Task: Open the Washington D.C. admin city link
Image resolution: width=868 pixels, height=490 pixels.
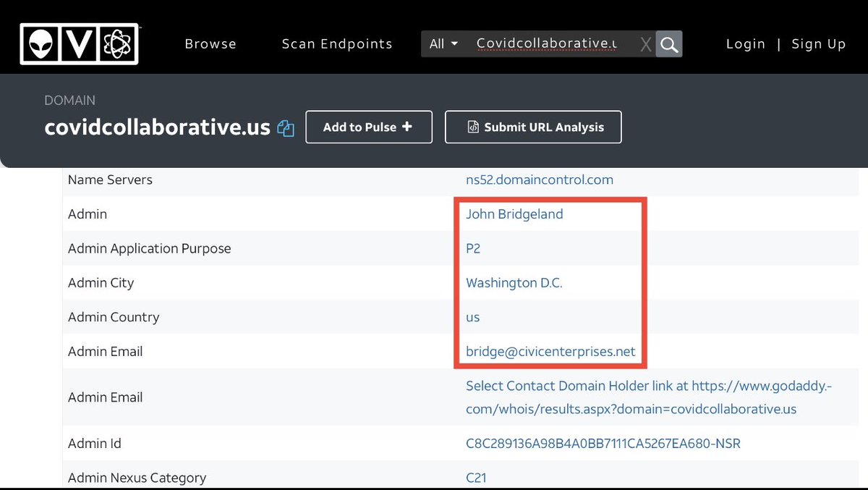Action: 514,283
